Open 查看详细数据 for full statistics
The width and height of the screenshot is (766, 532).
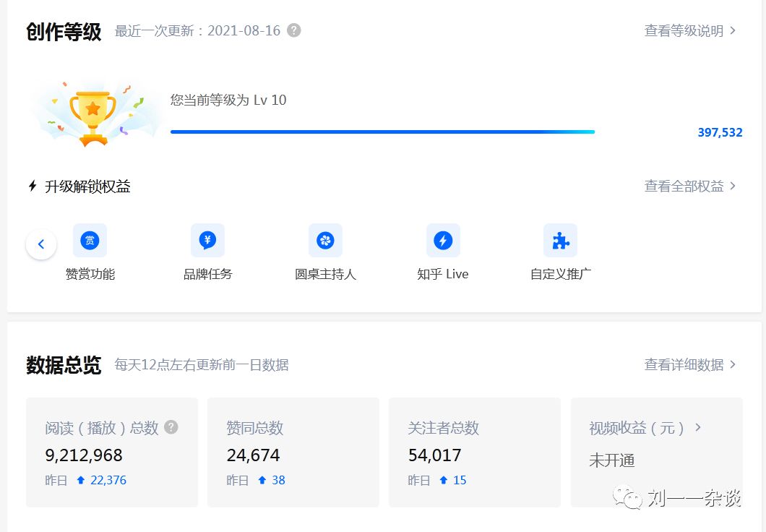(x=683, y=365)
